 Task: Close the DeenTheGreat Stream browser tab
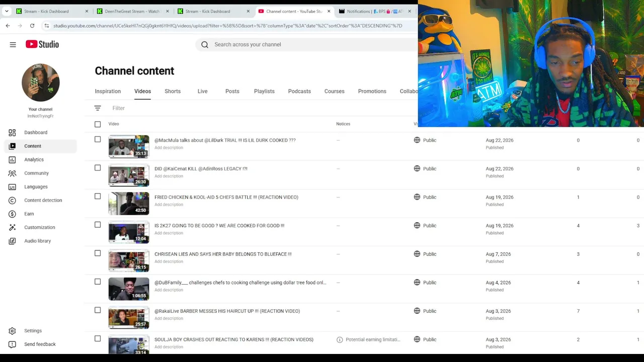[168, 11]
